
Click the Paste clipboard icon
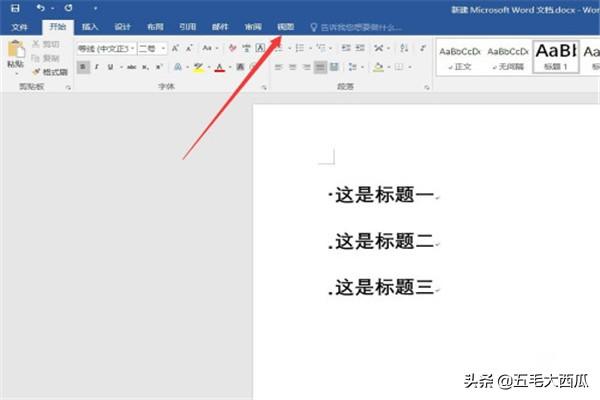[x=16, y=49]
